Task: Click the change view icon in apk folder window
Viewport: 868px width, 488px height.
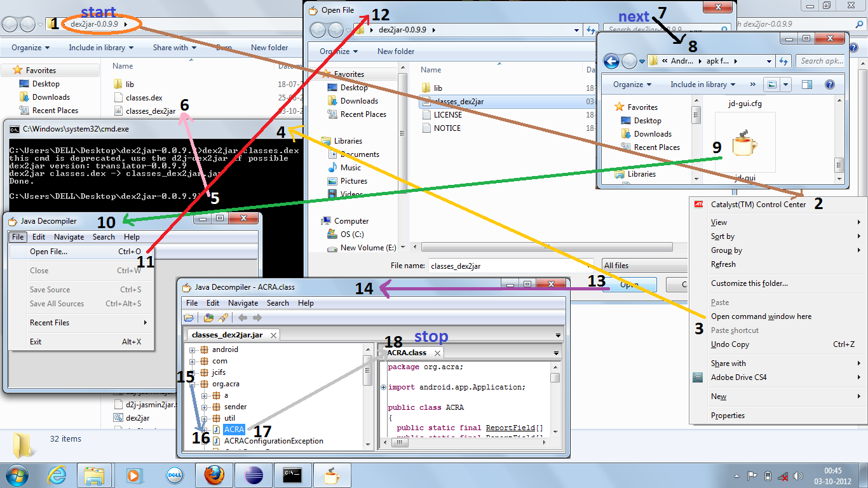Action: (x=772, y=85)
